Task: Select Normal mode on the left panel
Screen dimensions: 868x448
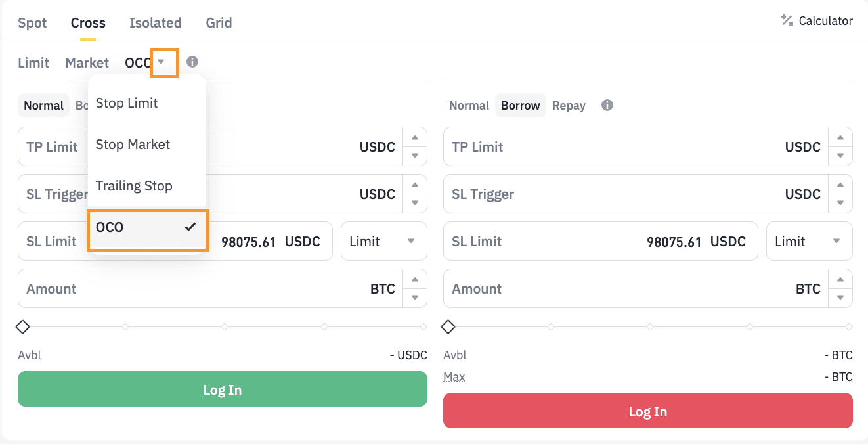Action: [44, 105]
